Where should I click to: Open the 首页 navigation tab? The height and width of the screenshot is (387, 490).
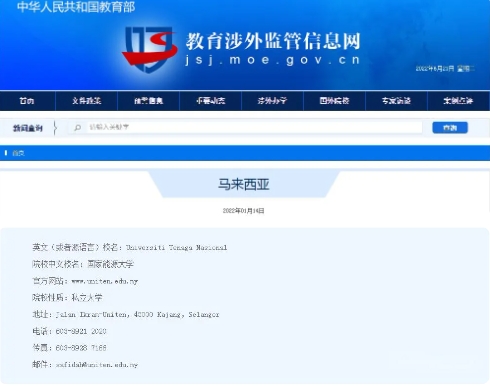point(27,101)
